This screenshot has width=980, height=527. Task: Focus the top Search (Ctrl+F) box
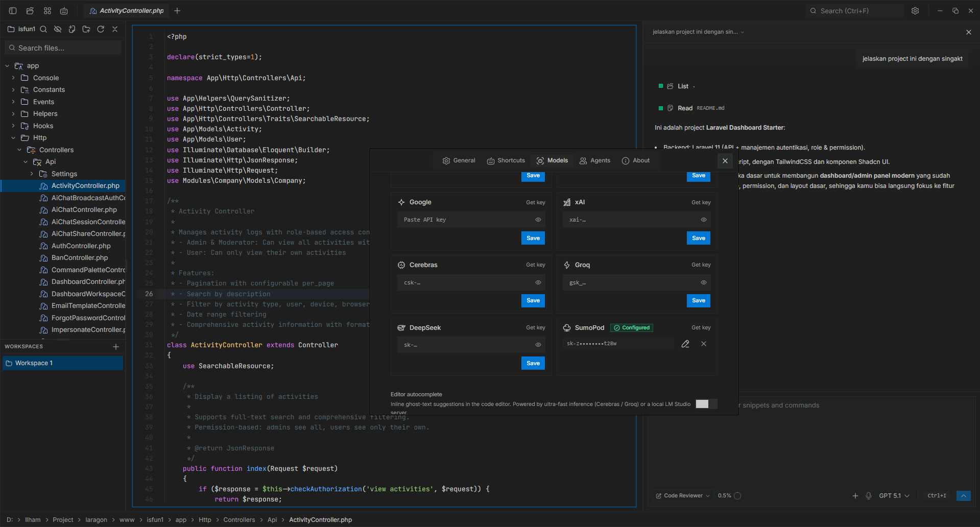(854, 11)
